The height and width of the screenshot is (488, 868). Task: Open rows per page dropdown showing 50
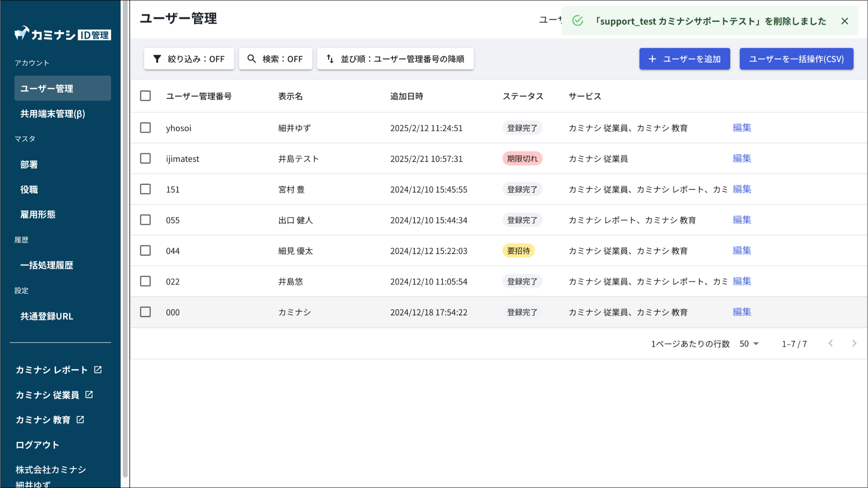coord(749,344)
